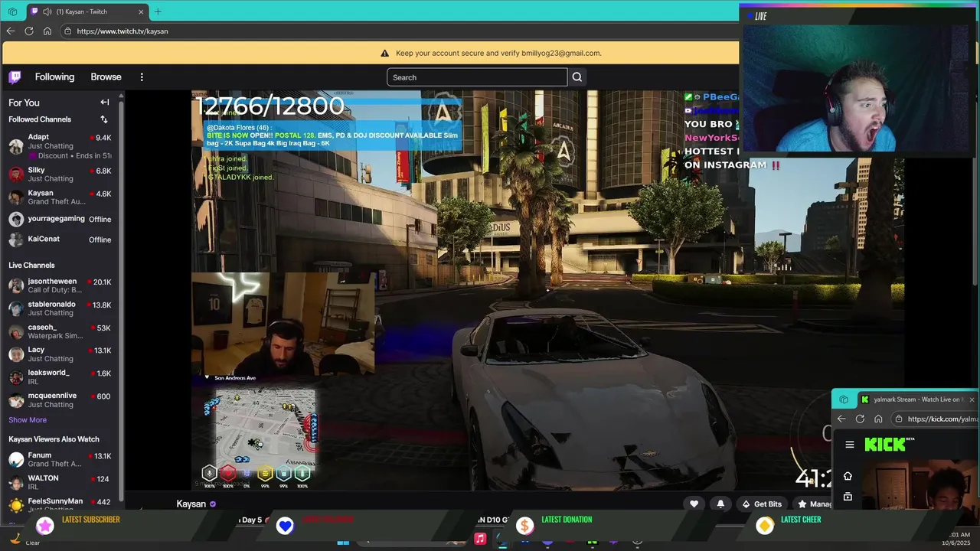Toggle the notification bell for Kaysan
980x551 pixels.
coord(720,504)
